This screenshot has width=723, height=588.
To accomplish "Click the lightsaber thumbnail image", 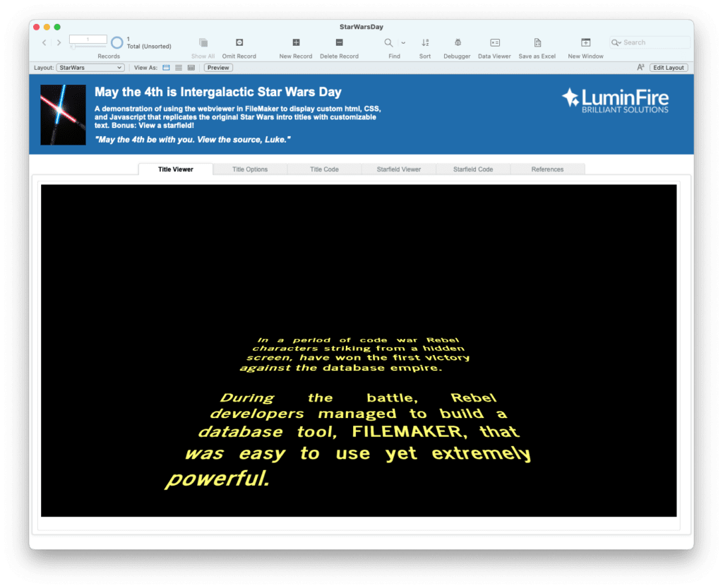I will point(63,115).
